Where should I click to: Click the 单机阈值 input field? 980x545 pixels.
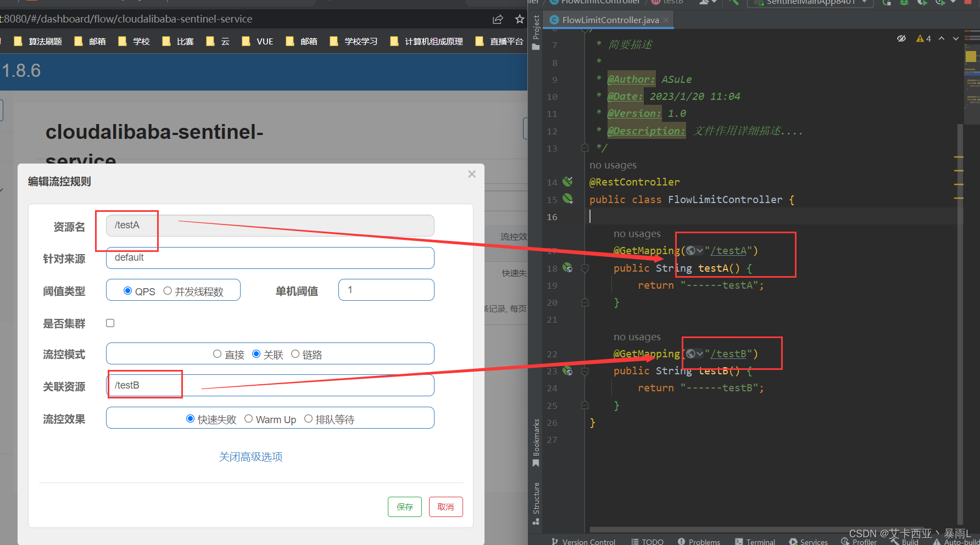[387, 290]
